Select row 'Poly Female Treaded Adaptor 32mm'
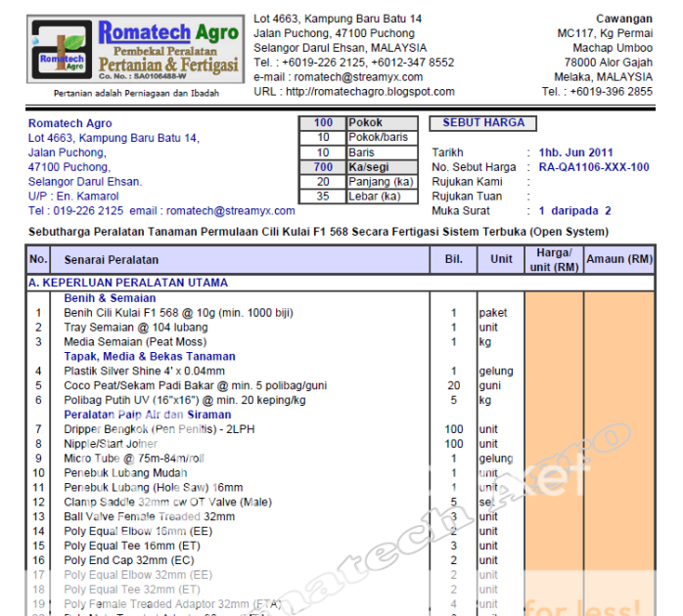 click(x=341, y=604)
